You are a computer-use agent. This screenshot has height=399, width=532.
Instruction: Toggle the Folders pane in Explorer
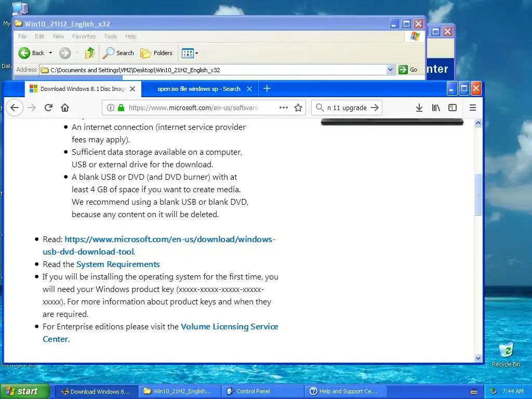[156, 53]
